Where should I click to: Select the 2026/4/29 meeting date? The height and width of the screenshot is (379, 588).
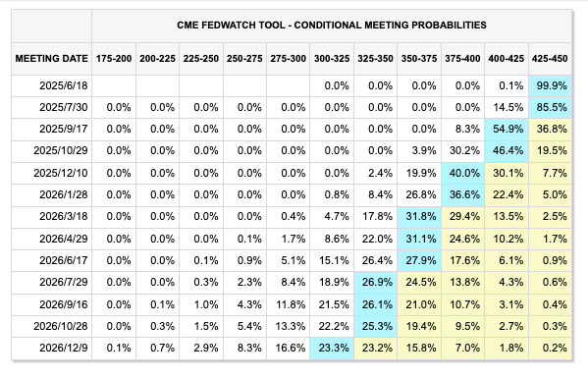tap(64, 239)
